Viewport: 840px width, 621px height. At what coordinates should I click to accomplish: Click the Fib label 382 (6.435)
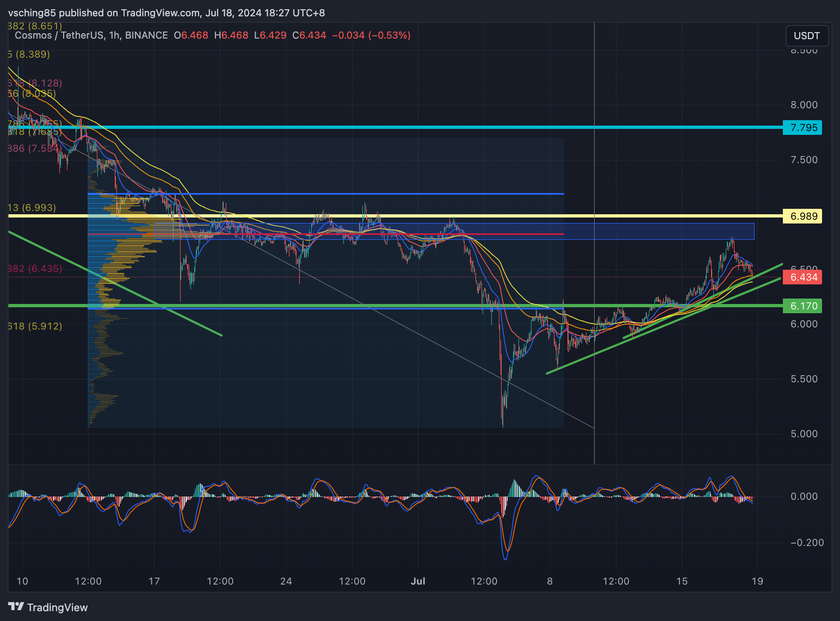pyautogui.click(x=35, y=269)
